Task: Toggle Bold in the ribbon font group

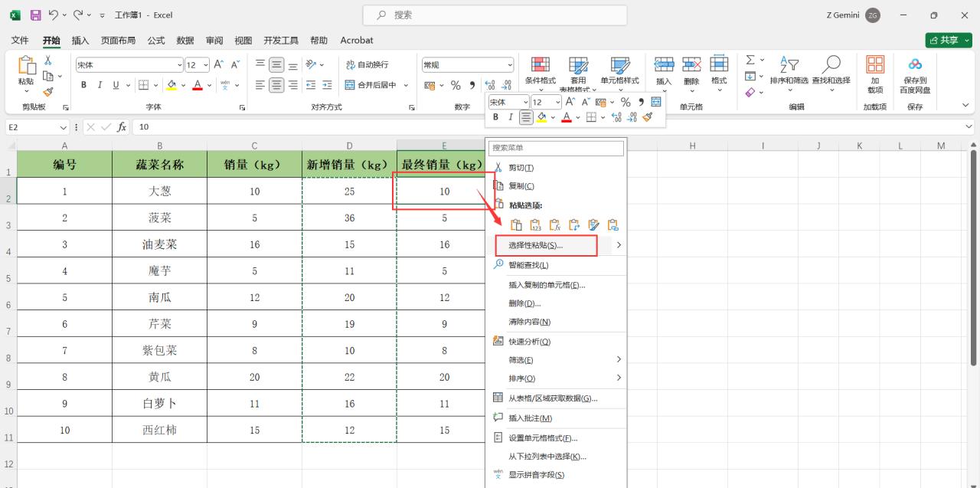Action: tap(83, 85)
